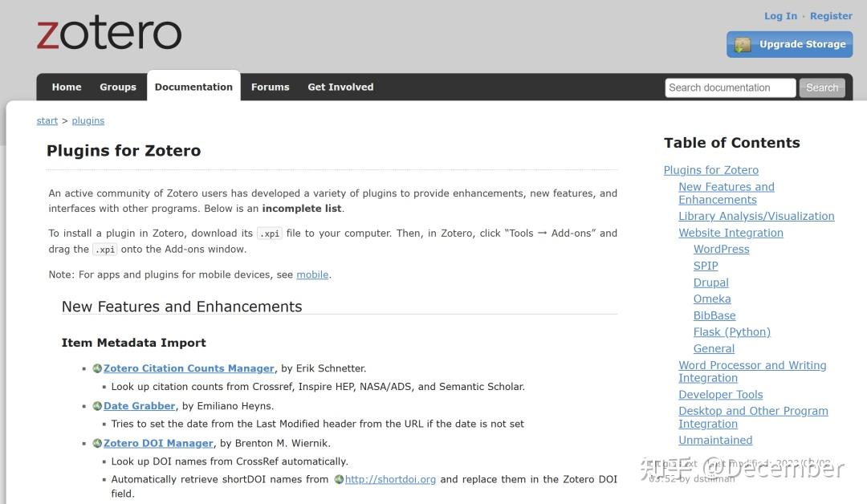Screen dimensions: 867x504
Task: Click inside the Search documentation field
Action: coord(729,87)
